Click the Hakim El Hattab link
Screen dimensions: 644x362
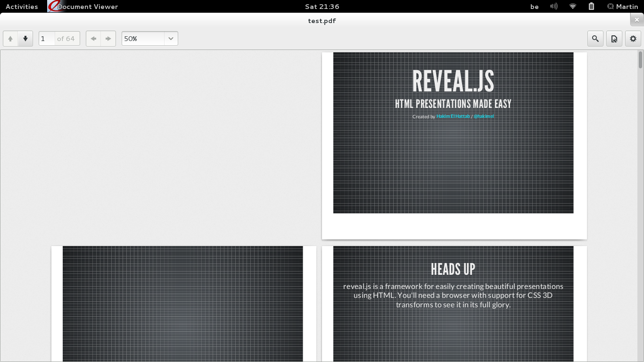(453, 116)
